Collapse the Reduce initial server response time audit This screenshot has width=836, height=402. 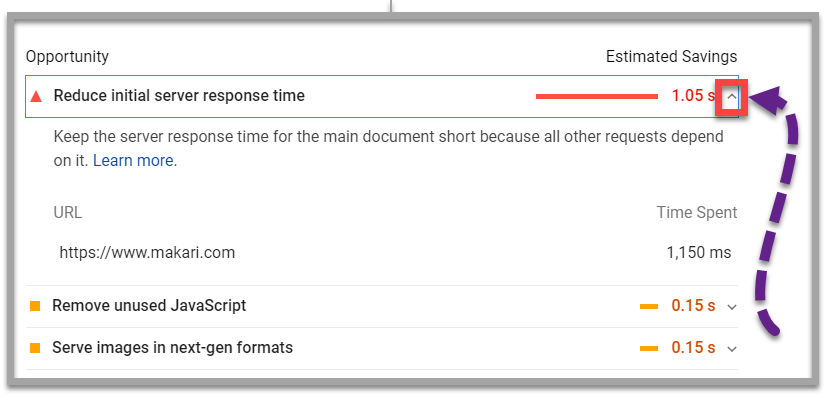(x=732, y=97)
